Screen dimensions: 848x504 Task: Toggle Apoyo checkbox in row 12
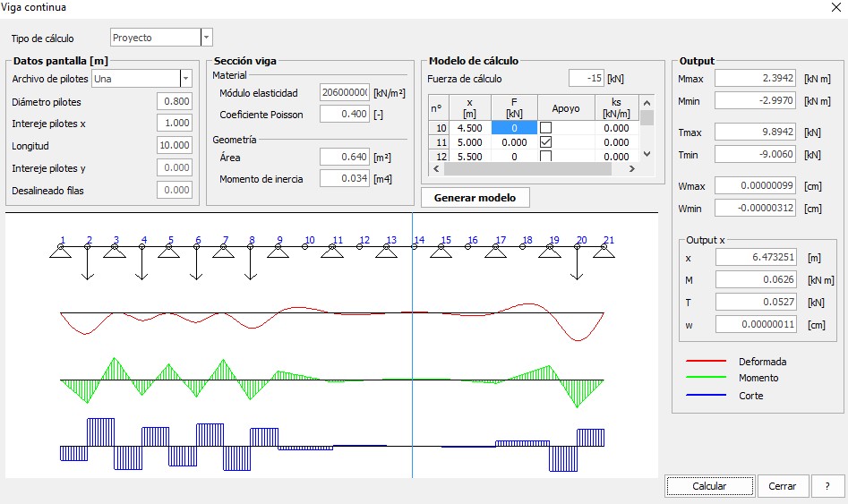click(x=545, y=157)
